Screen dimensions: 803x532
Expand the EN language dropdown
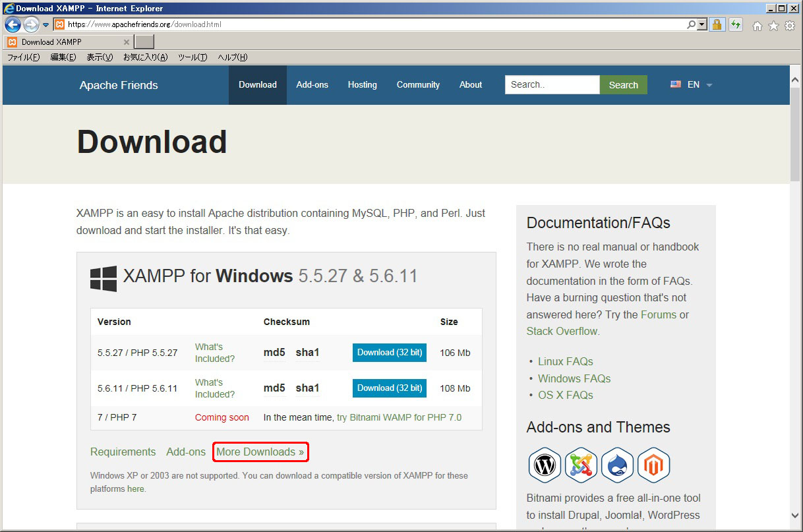(693, 85)
